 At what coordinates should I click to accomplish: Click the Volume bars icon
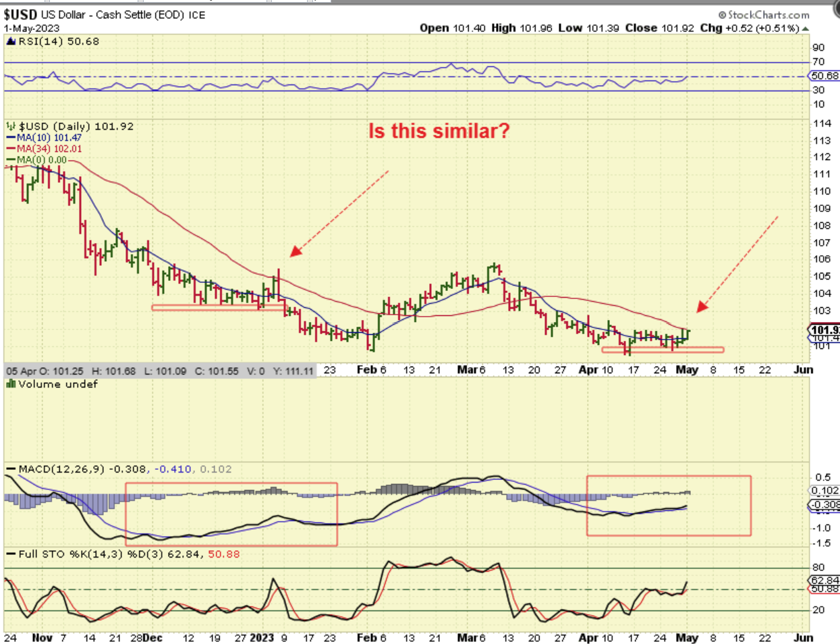coord(11,384)
